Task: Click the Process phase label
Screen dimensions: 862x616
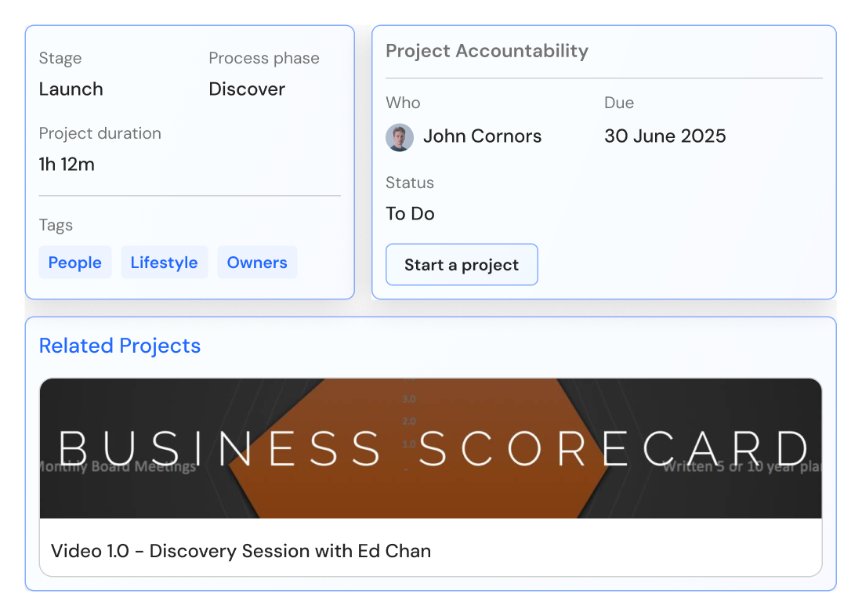Action: [x=264, y=58]
